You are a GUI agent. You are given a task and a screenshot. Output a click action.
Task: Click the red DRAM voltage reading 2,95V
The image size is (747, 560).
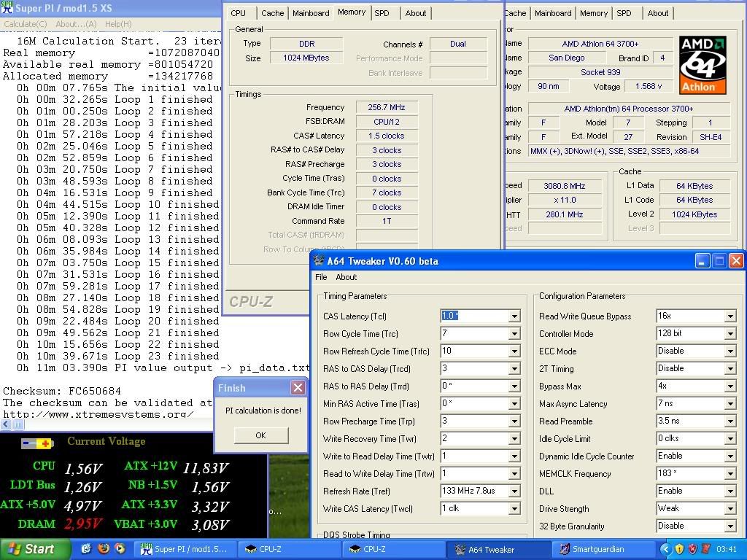tap(83, 524)
